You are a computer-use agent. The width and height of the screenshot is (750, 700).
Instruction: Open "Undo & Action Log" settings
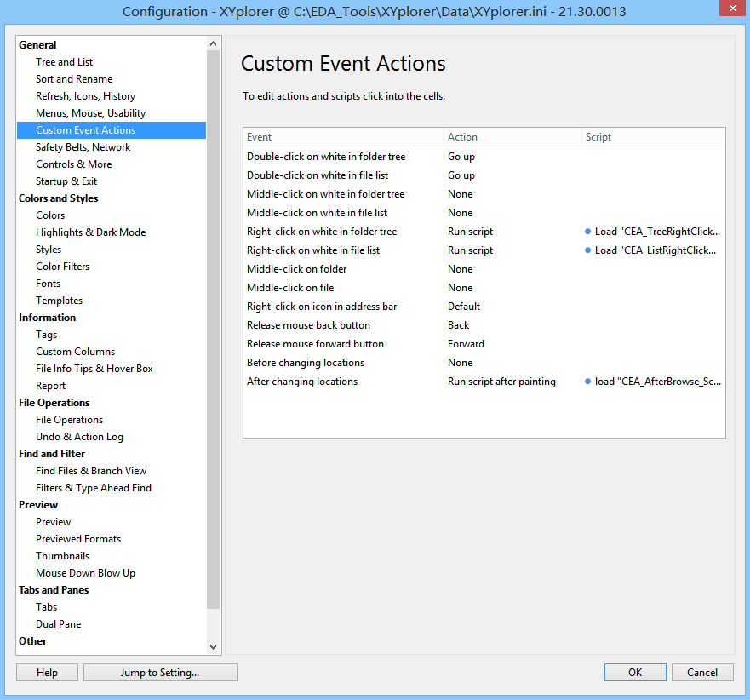[80, 436]
